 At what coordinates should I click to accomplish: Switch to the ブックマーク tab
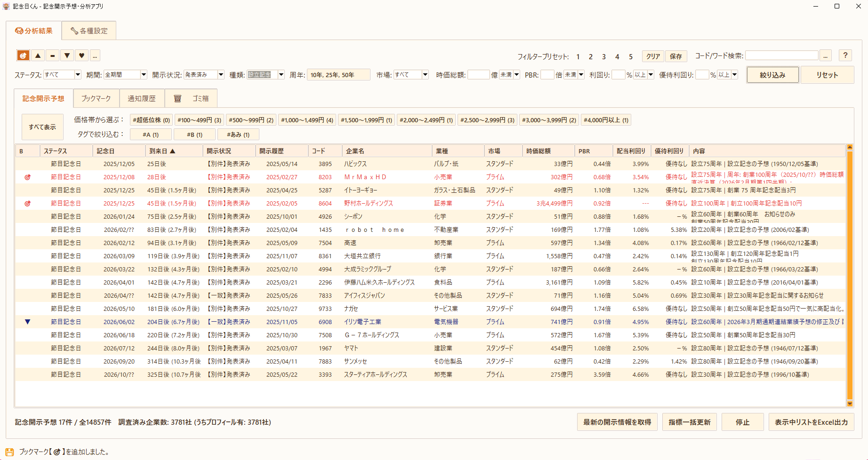[x=96, y=98]
